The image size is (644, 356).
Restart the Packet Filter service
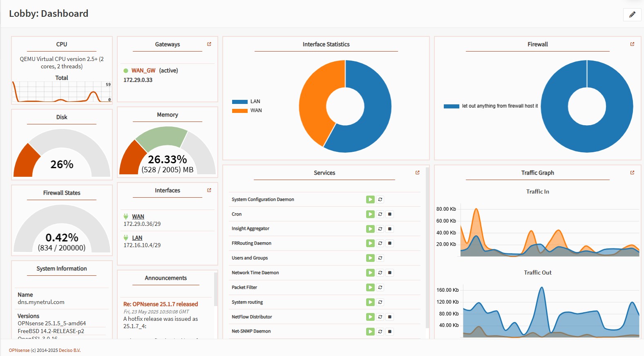pos(380,288)
